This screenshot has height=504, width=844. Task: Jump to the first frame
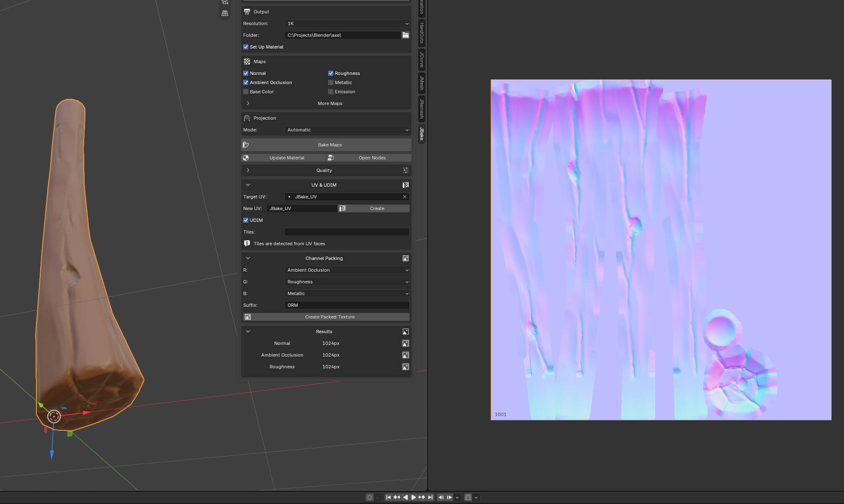(389, 497)
